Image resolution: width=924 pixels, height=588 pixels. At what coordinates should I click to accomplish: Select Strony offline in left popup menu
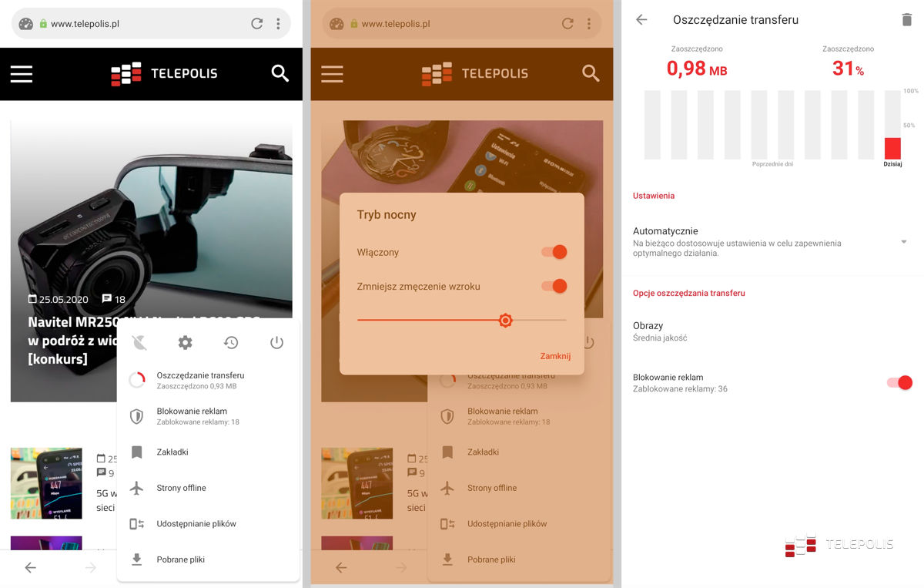(x=181, y=488)
